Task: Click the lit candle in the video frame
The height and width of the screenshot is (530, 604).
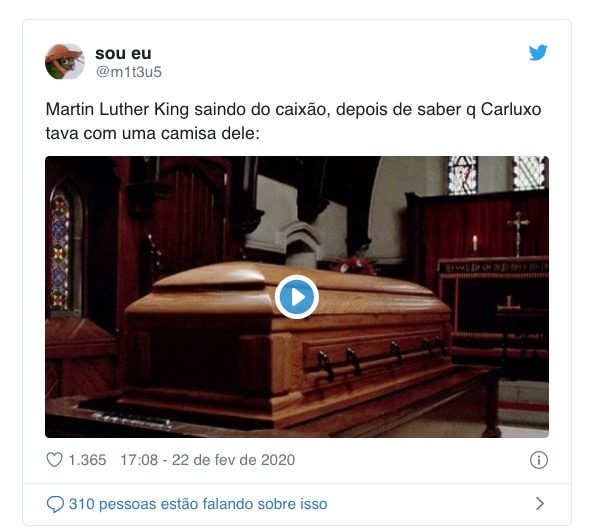Action: pyautogui.click(x=475, y=243)
